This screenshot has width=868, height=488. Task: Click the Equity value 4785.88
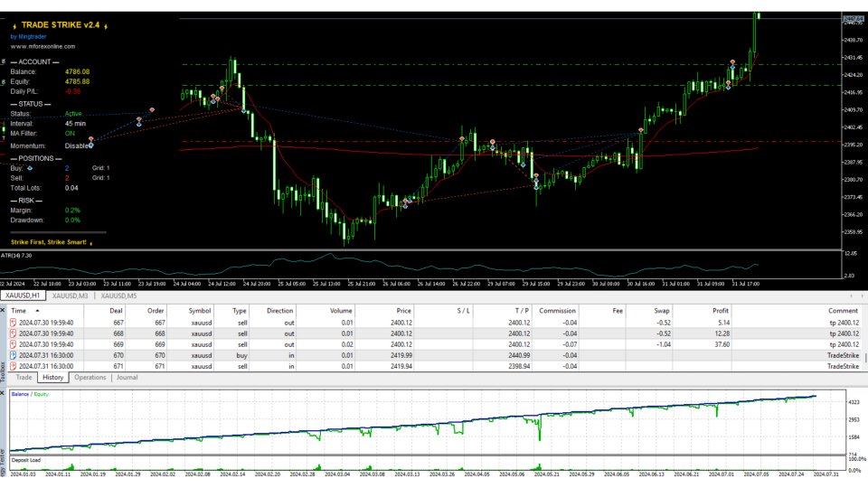(77, 82)
